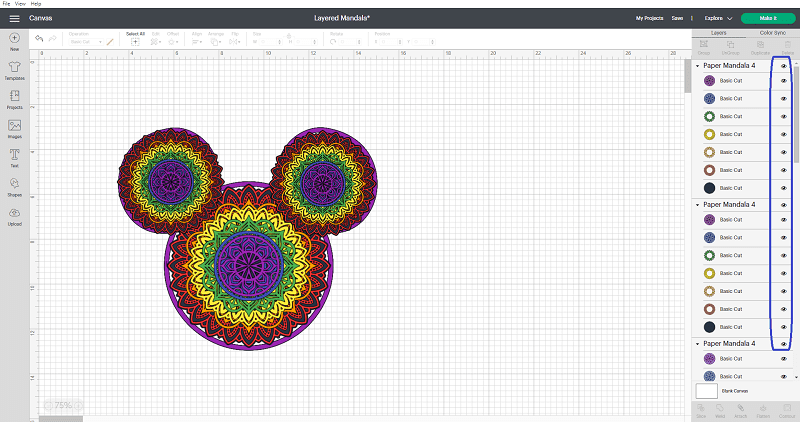Select tan layer thumbnail in second mandala group

tap(709, 291)
